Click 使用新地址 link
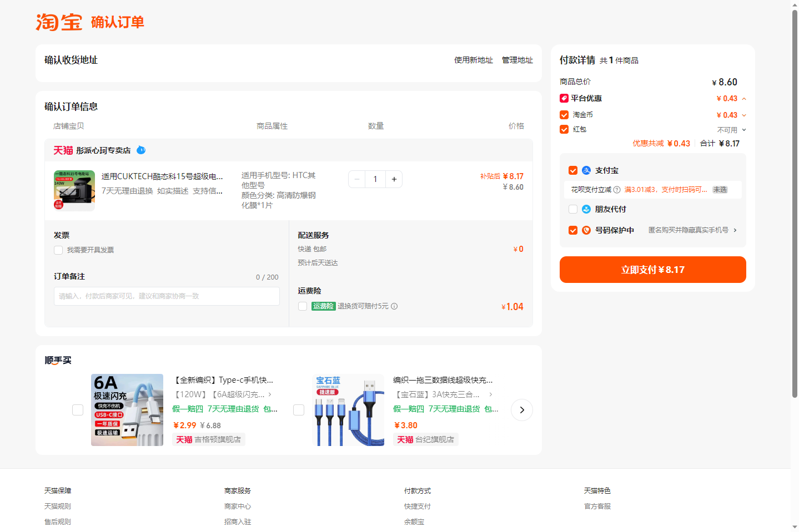The width and height of the screenshot is (799, 532). click(474, 60)
